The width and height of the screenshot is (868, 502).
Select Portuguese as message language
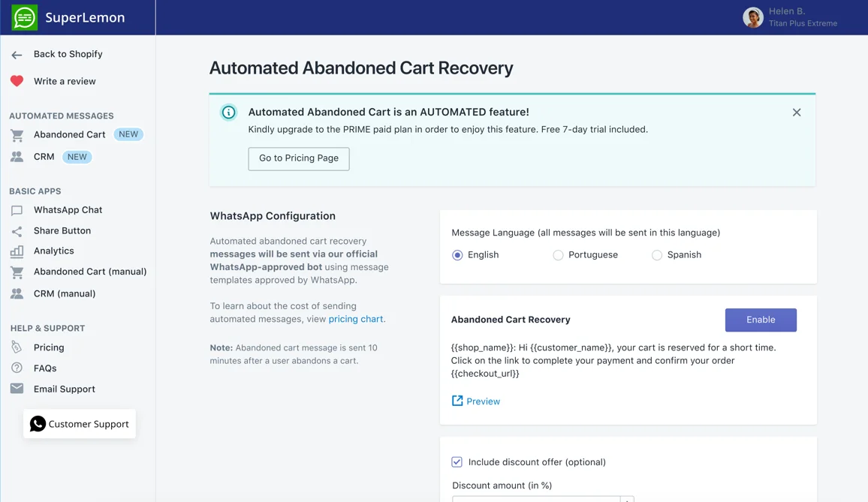coord(558,255)
